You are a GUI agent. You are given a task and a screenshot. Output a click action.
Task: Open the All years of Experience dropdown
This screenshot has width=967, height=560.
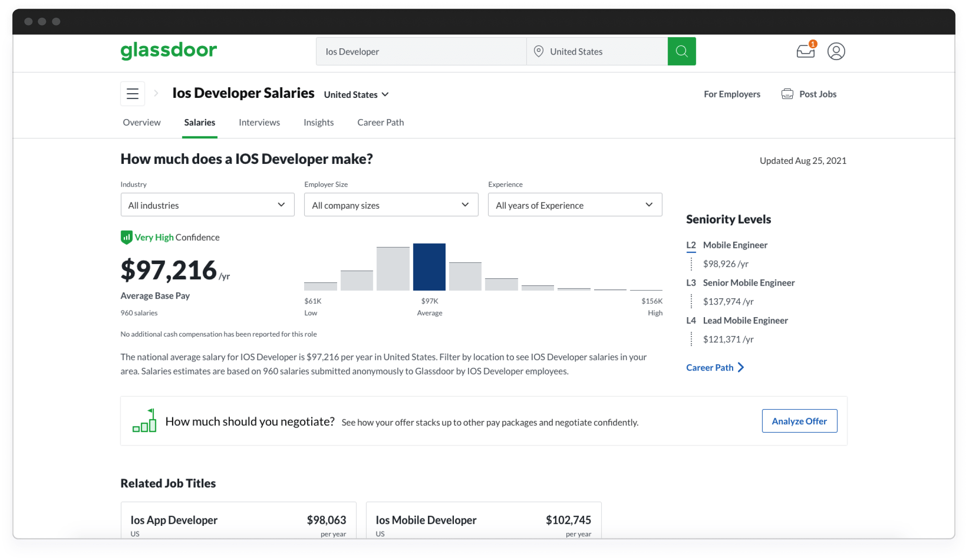574,205
